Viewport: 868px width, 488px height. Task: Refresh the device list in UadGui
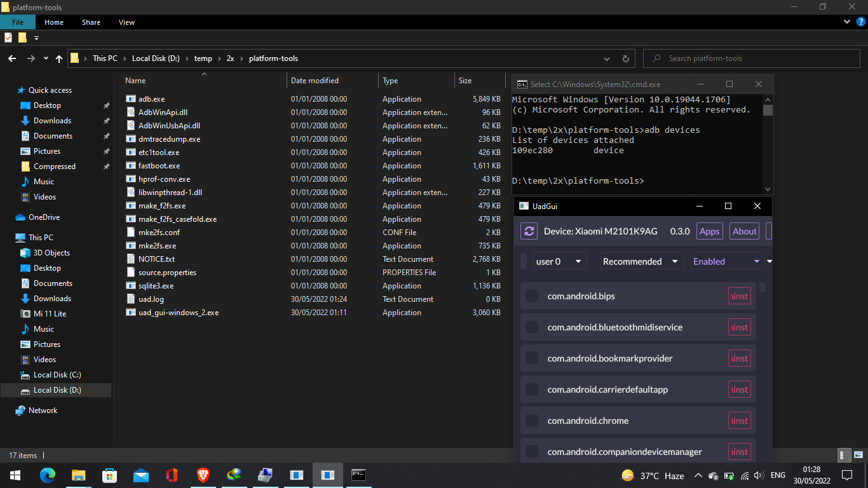click(x=529, y=231)
